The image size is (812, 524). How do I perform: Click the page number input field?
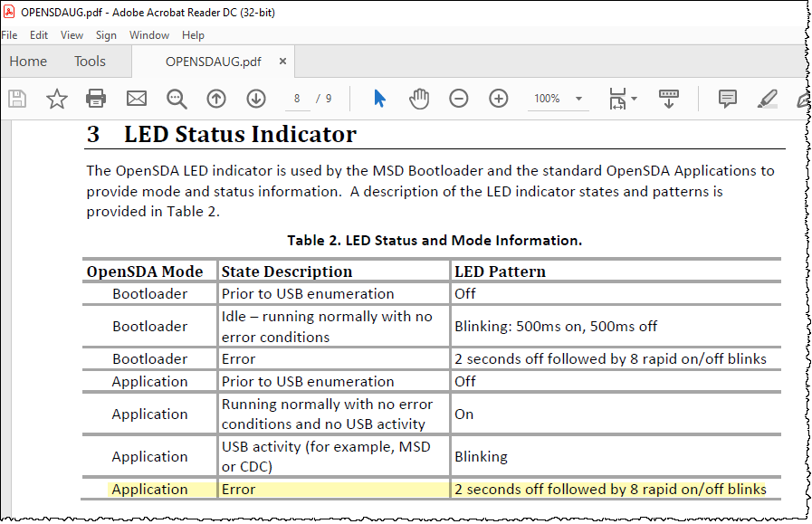coord(297,99)
